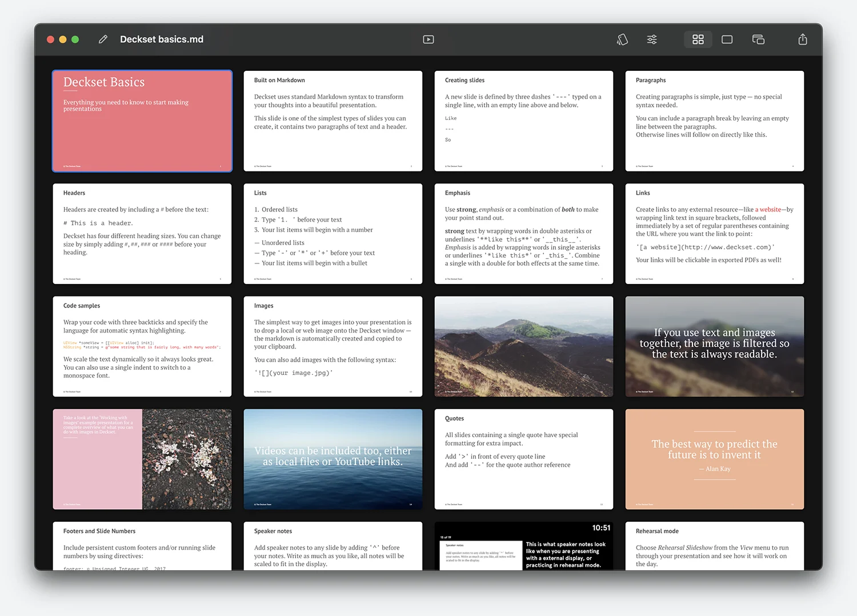
Task: Start the presentation with the play icon
Action: point(428,39)
